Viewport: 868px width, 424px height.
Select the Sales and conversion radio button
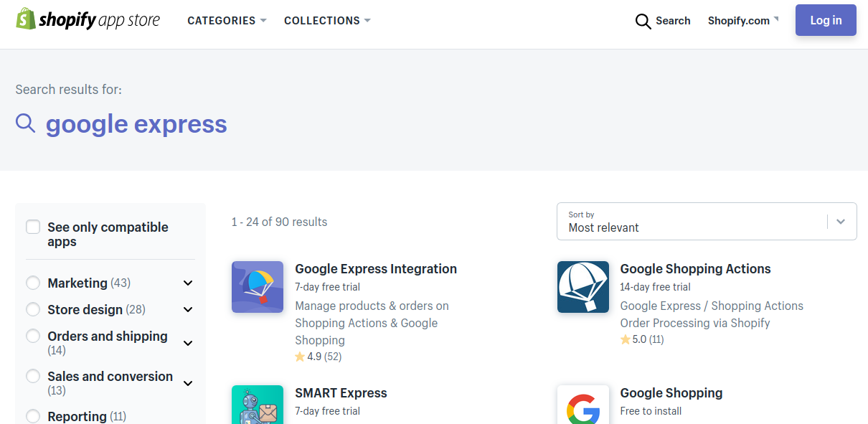tap(33, 376)
